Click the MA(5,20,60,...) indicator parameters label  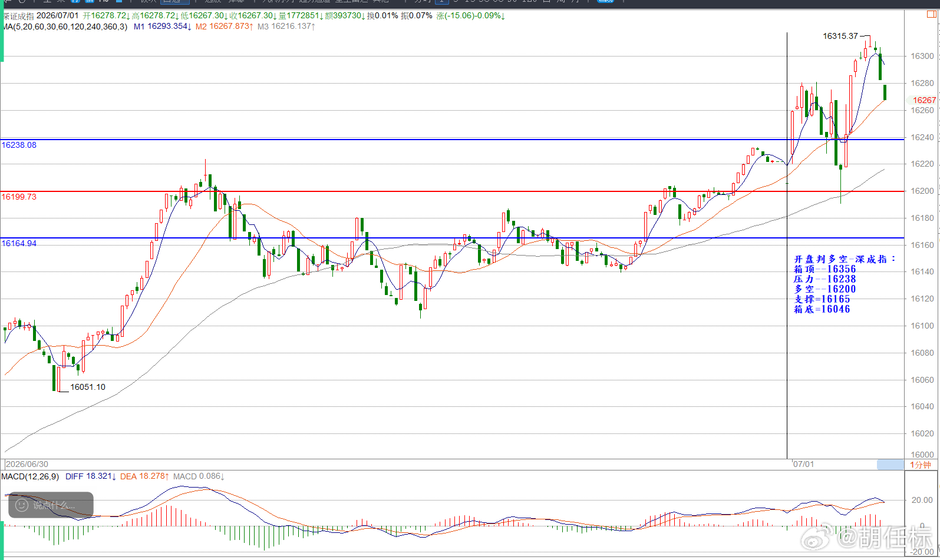tap(64, 26)
